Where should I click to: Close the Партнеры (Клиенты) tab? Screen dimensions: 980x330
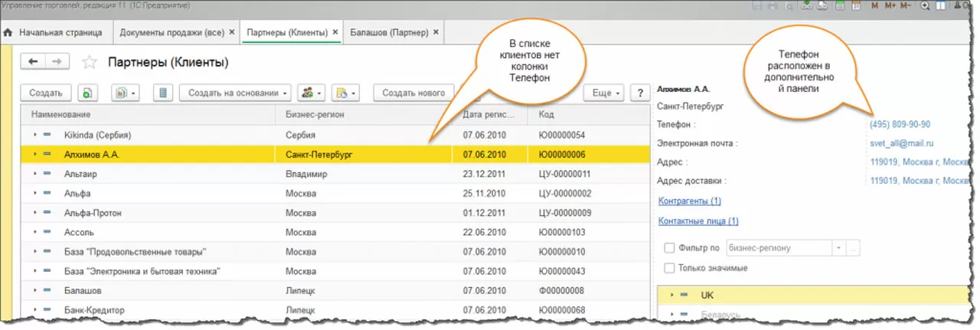(x=335, y=33)
